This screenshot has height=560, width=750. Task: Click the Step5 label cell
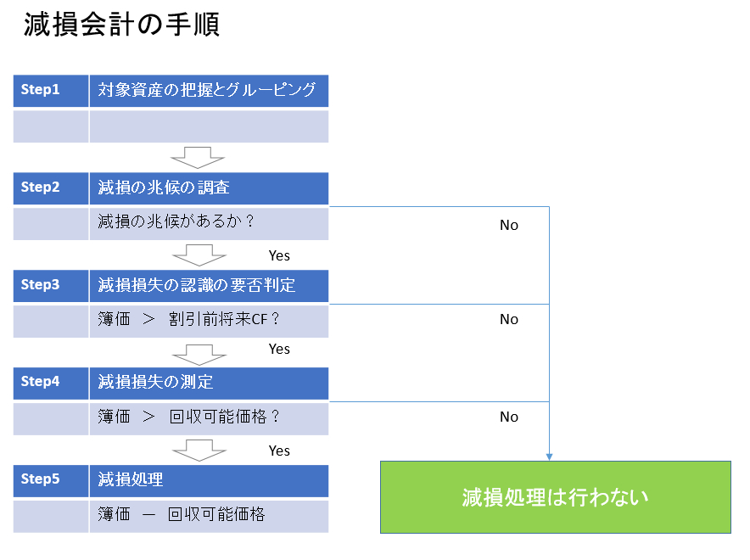(x=51, y=481)
